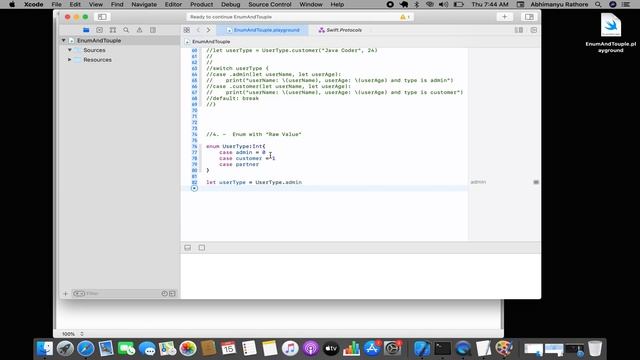This screenshot has height=360, width=640.
Task: Open Safari from the Dock
Action: [86, 349]
